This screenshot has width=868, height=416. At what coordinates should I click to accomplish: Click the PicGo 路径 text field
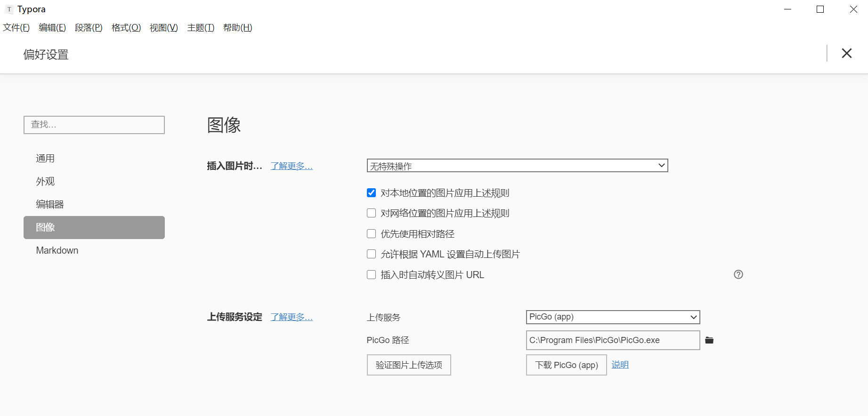613,340
